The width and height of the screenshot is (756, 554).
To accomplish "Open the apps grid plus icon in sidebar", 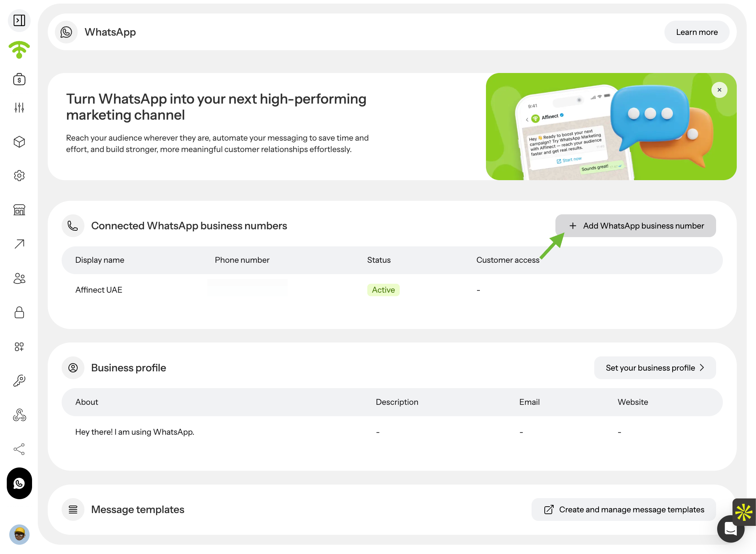I will tap(19, 346).
